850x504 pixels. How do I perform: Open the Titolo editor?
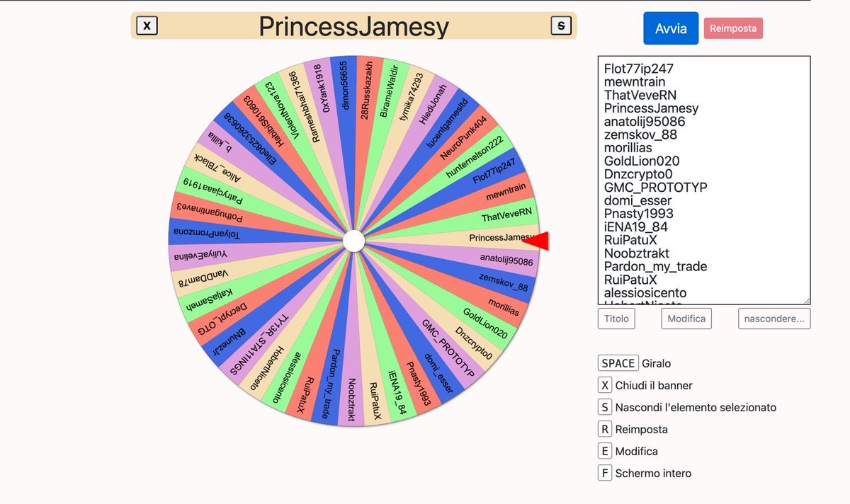coord(616,319)
